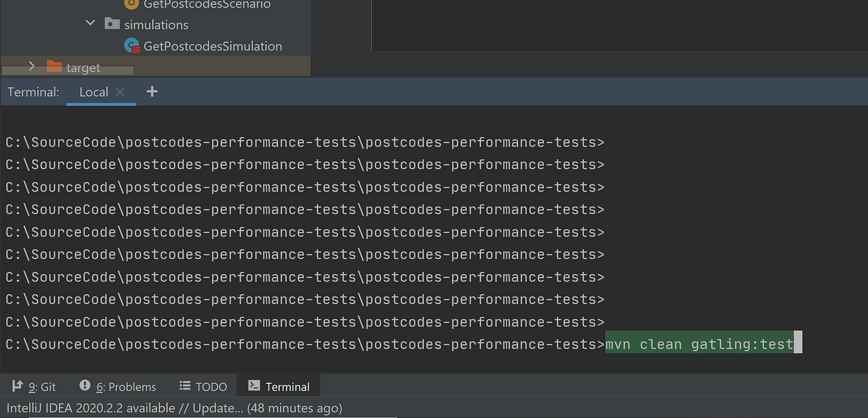Collapse the simulations tree node
The width and height of the screenshot is (868, 418).
point(90,22)
